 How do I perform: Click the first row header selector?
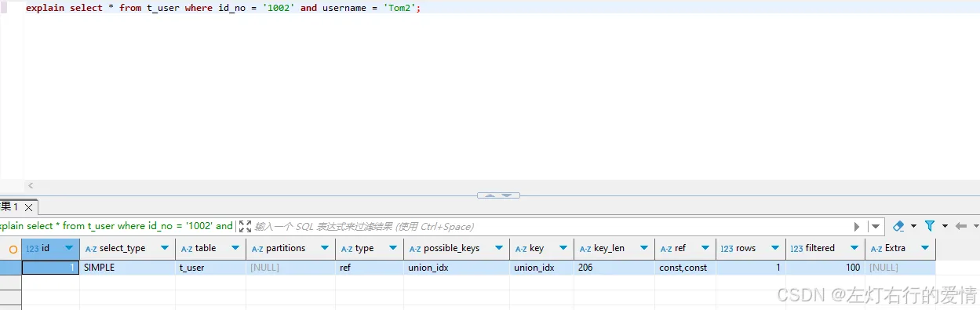[10, 268]
